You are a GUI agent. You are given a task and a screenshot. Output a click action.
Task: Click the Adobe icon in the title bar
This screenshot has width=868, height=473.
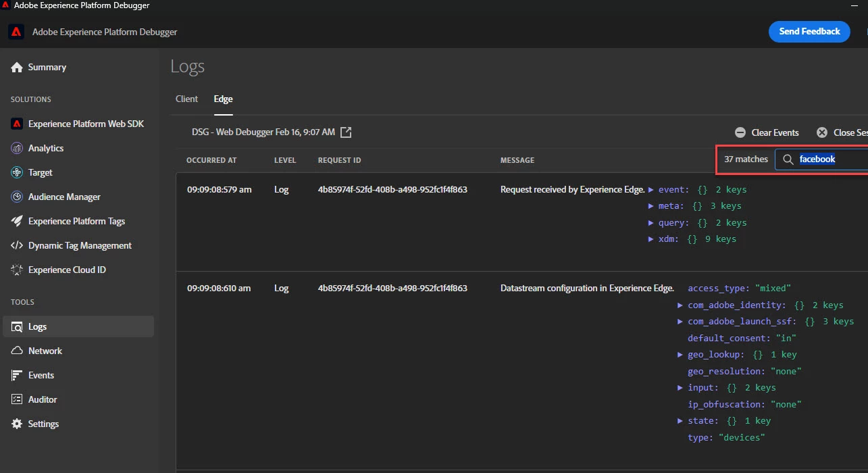tap(5, 5)
